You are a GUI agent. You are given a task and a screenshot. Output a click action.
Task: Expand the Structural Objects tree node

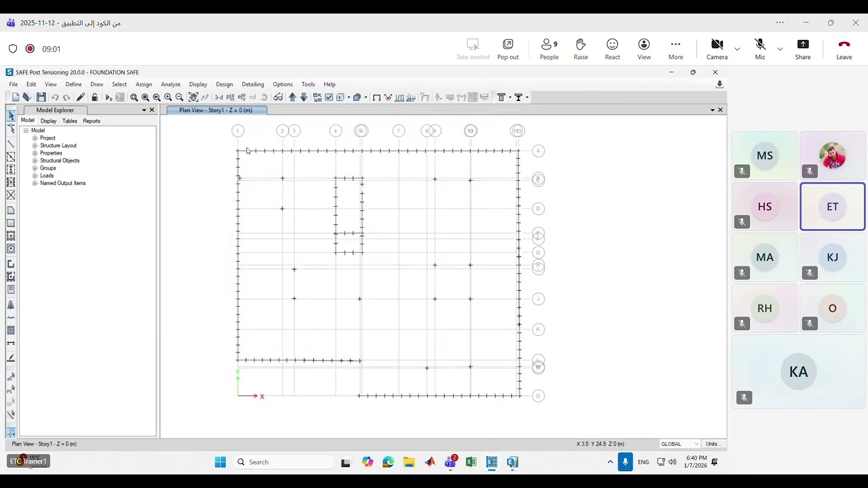[x=35, y=161]
